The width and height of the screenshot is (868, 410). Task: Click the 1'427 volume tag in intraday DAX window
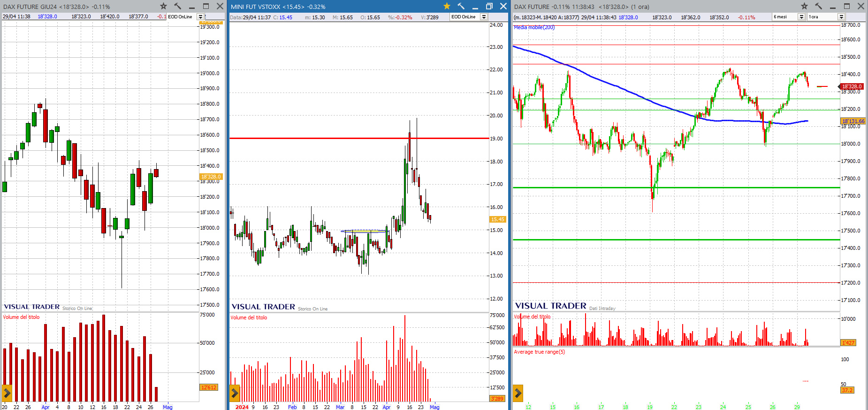848,343
